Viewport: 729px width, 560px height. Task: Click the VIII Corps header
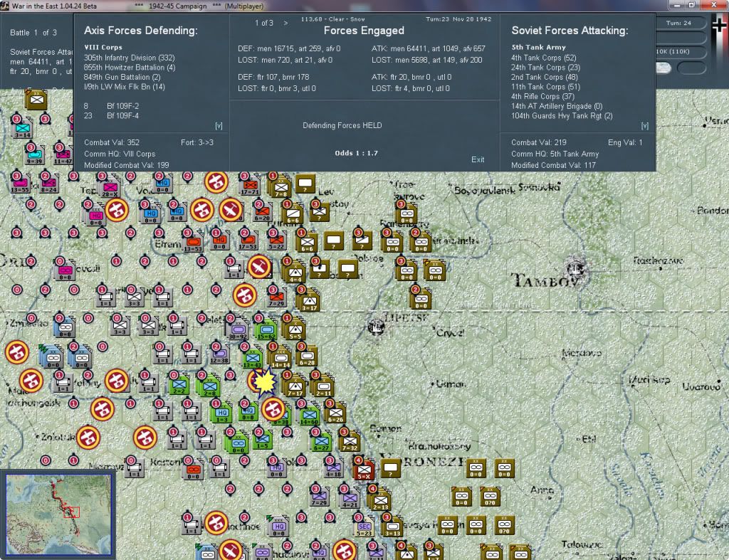point(103,48)
